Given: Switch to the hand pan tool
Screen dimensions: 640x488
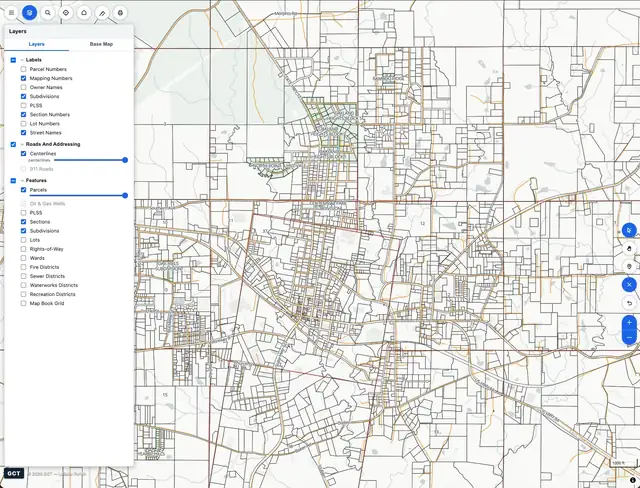Looking at the screenshot, I should click(629, 248).
